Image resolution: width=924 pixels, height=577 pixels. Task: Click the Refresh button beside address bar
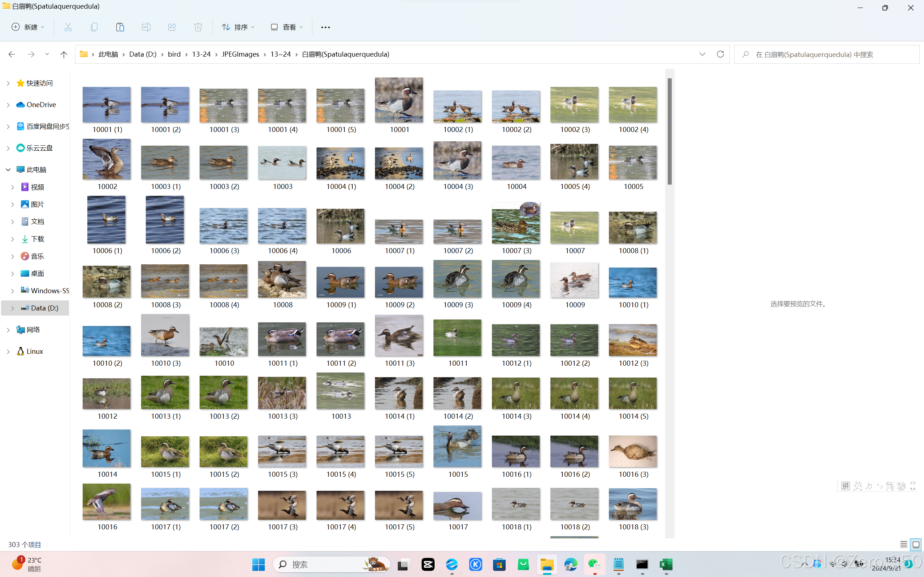(720, 54)
